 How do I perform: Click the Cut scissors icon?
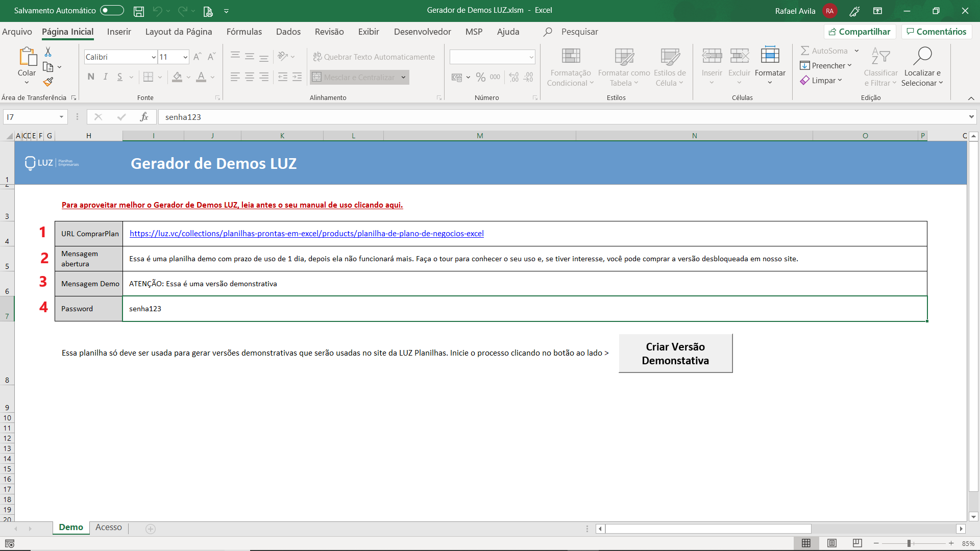(x=48, y=52)
